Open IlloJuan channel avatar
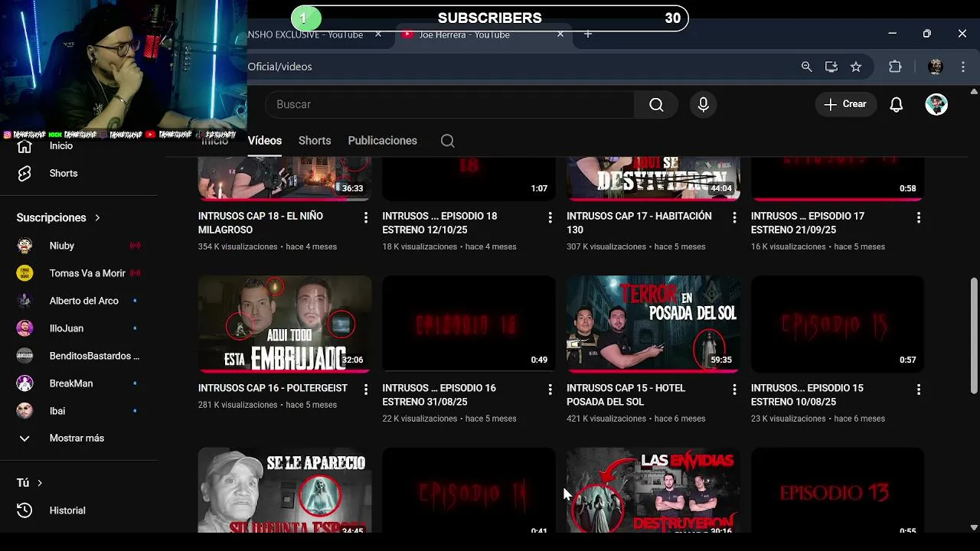 click(24, 328)
